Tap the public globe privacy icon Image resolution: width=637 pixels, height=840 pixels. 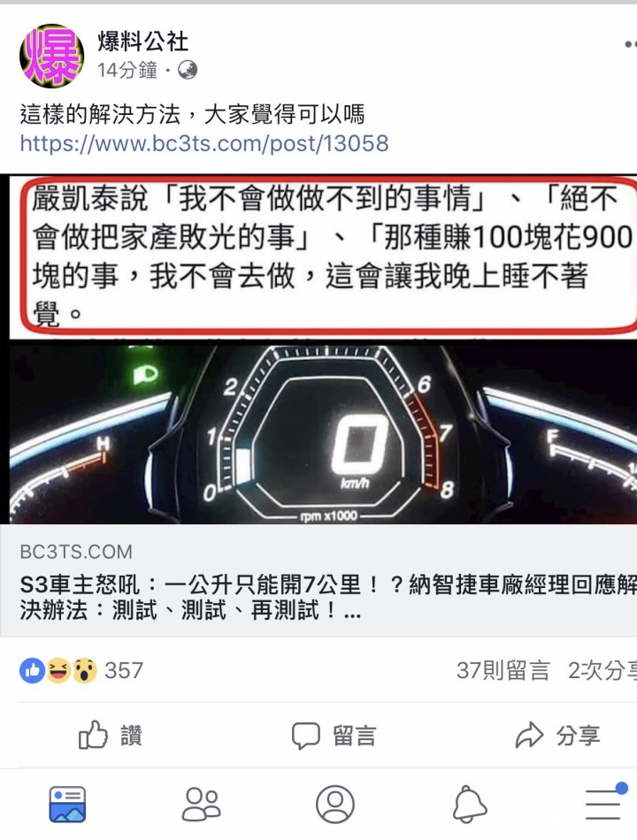188,70
